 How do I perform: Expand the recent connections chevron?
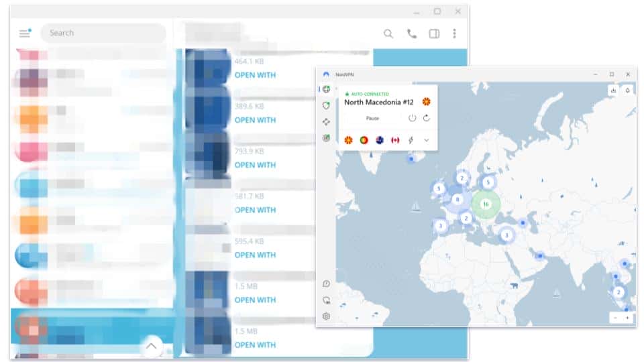pyautogui.click(x=427, y=140)
